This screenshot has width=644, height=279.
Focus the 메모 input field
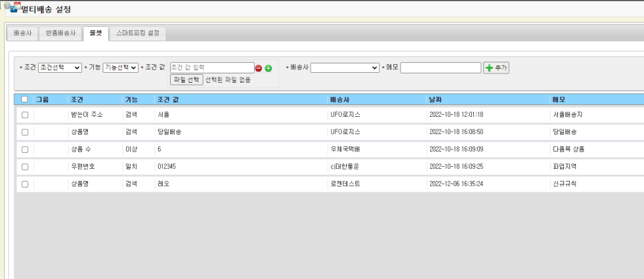(441, 67)
